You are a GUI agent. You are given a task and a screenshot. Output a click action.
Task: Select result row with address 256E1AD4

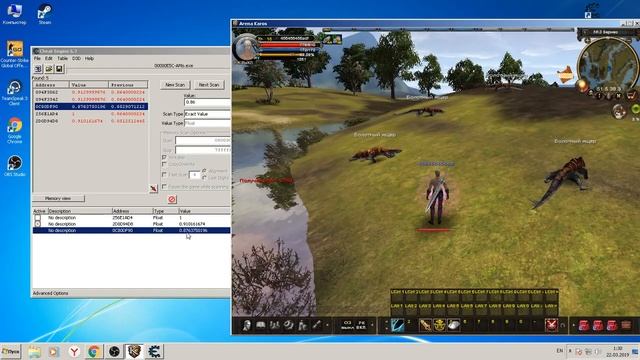click(91, 114)
